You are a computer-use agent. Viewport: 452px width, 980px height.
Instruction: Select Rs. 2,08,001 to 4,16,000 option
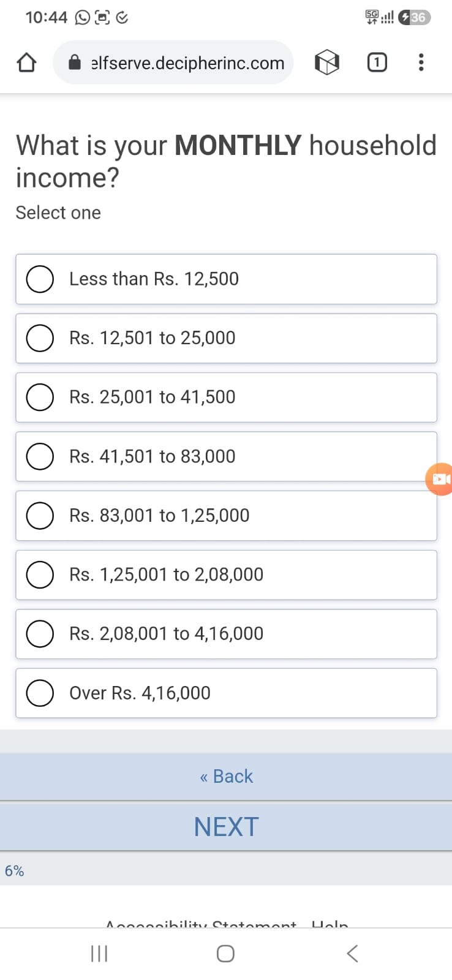[x=226, y=634]
